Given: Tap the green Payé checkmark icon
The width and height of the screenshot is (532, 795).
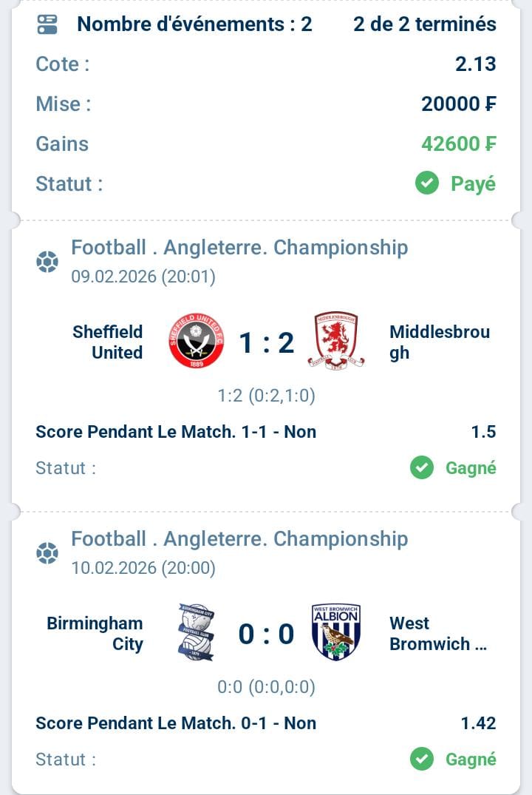Looking at the screenshot, I should click(x=427, y=183).
